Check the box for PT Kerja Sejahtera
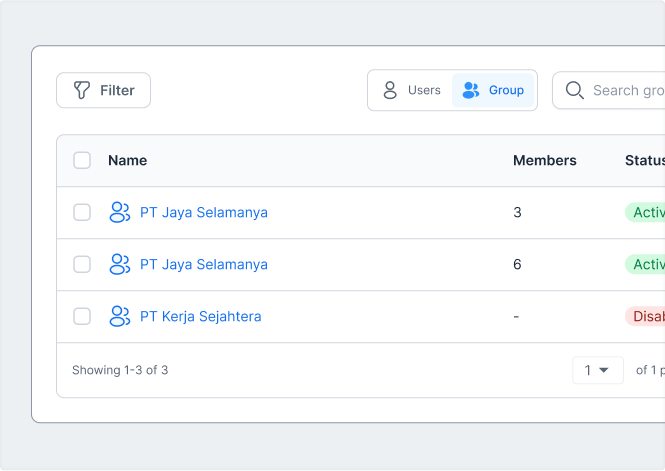Viewport: 665px width, 471px height. tap(82, 317)
